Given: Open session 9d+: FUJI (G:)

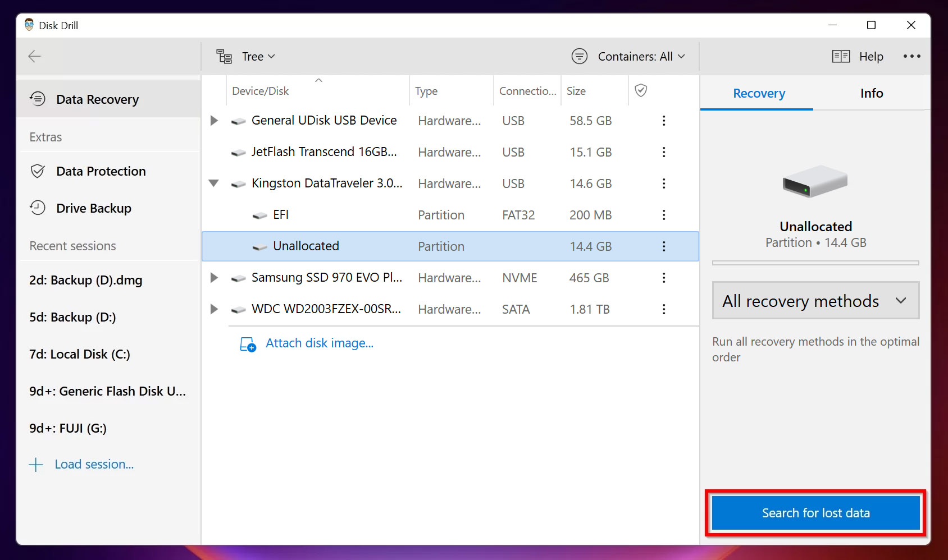Looking at the screenshot, I should pos(68,428).
